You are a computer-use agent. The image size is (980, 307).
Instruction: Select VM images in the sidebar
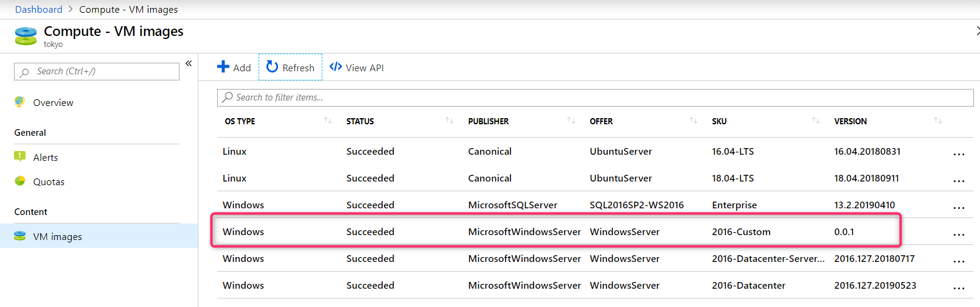click(99, 236)
